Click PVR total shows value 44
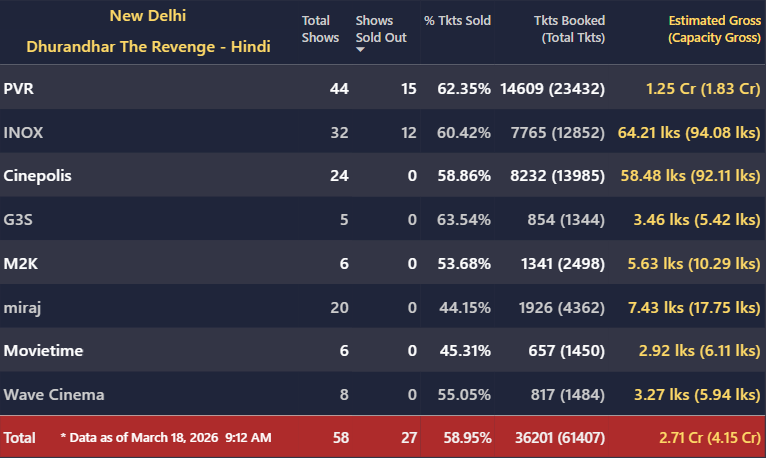Image resolution: width=766 pixels, height=458 pixels. coord(339,89)
